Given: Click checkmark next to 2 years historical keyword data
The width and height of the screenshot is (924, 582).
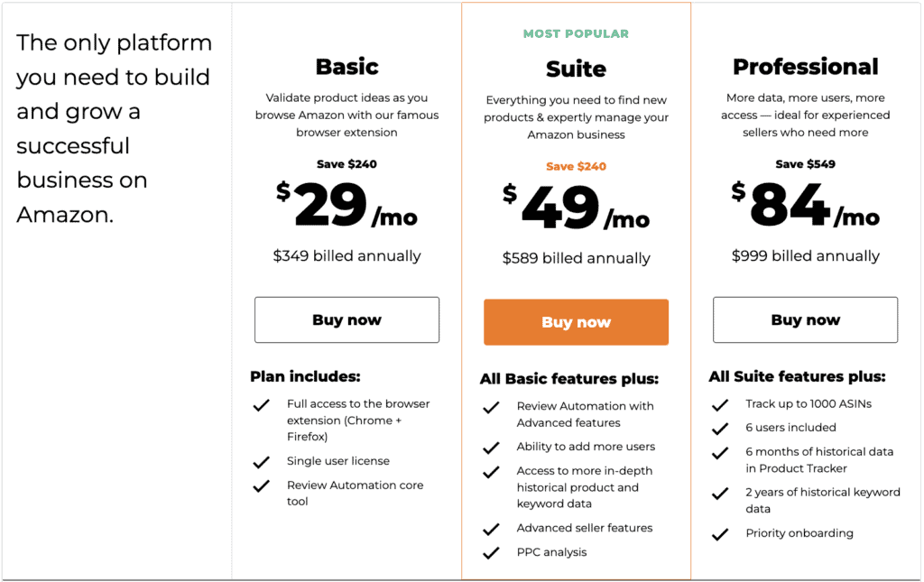Looking at the screenshot, I should click(x=719, y=494).
